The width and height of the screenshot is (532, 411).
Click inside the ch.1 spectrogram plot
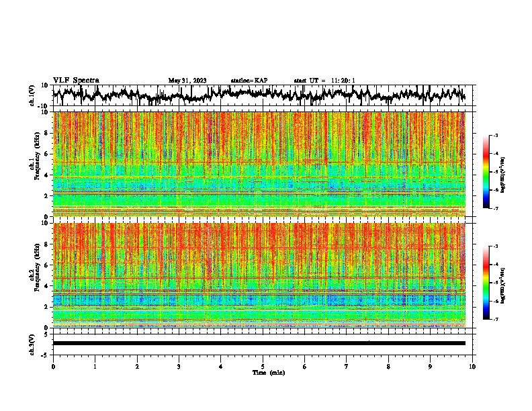click(259, 164)
